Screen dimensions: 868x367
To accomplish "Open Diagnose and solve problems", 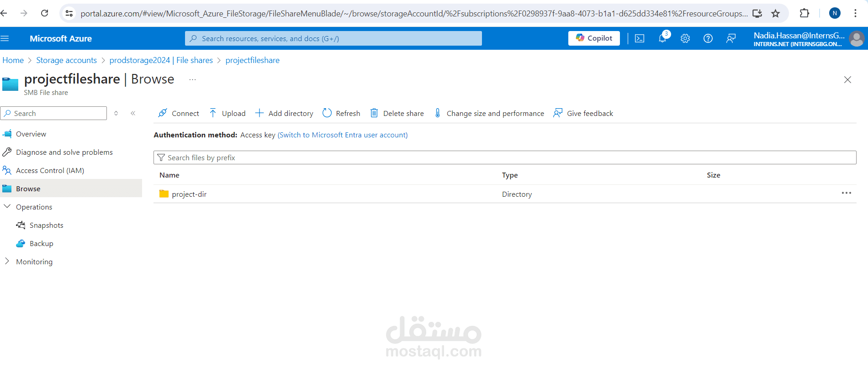I will click(x=64, y=152).
